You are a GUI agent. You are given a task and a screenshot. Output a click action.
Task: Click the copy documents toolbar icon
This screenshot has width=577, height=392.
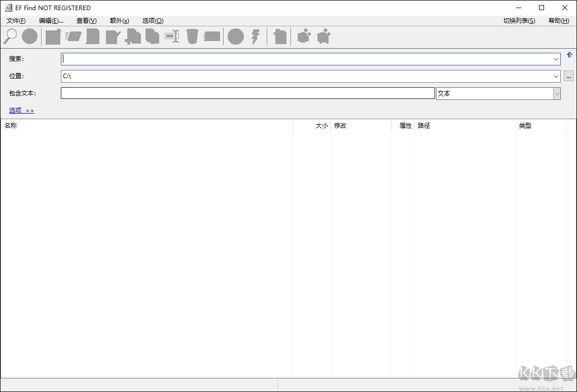coord(152,37)
